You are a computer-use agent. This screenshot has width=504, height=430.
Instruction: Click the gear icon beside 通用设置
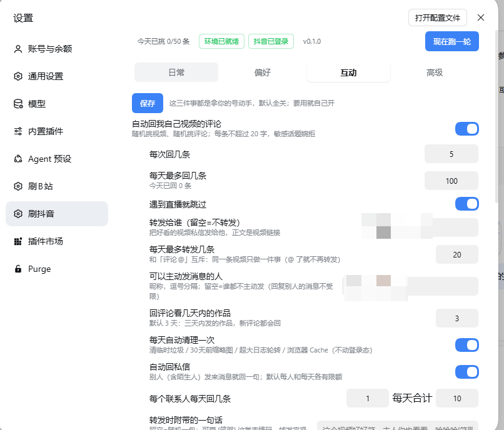(18, 76)
